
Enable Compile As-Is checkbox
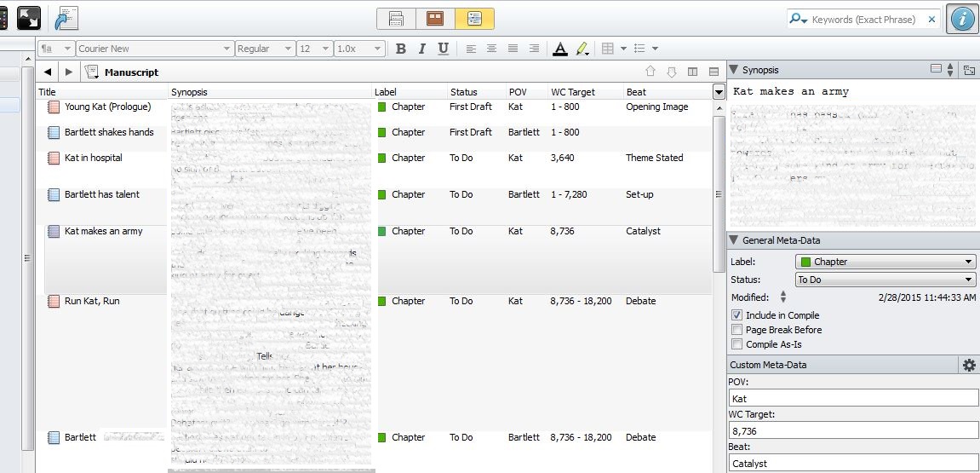[736, 344]
